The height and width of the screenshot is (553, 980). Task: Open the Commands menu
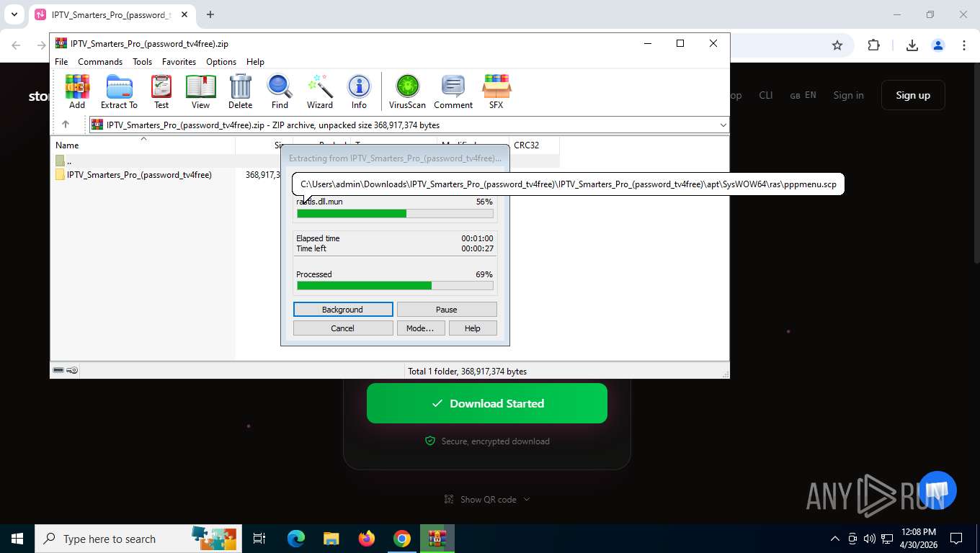click(x=100, y=62)
